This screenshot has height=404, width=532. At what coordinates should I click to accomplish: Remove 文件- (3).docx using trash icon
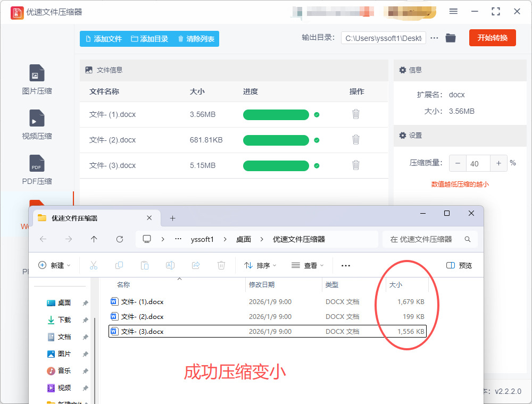356,165
